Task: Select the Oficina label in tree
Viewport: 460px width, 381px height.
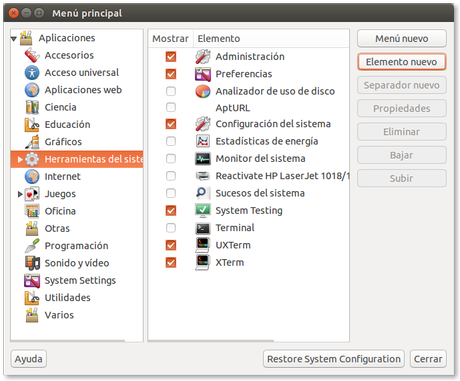Action: click(x=60, y=211)
